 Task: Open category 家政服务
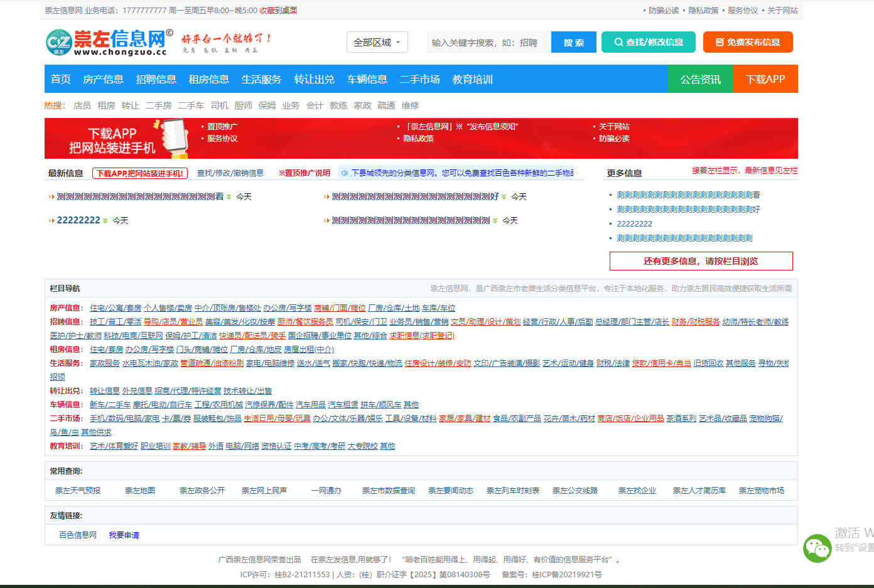point(105,363)
